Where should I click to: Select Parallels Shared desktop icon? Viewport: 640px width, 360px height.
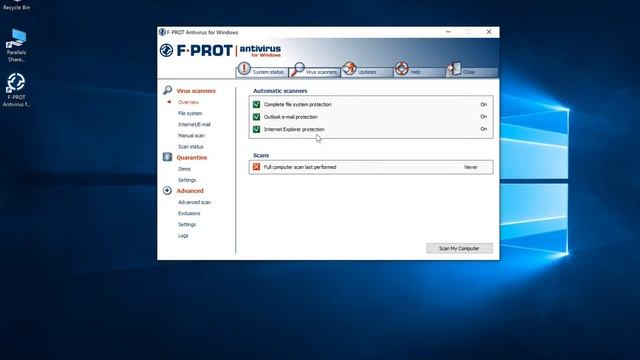tap(16, 45)
